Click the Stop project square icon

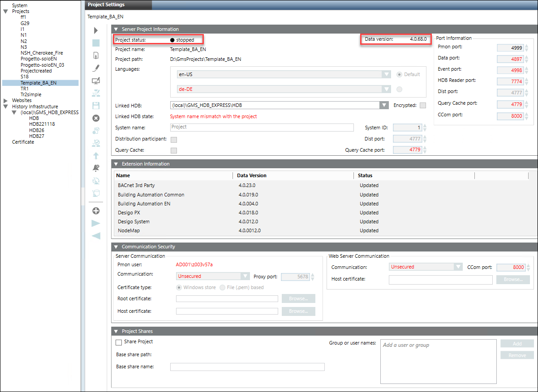pyautogui.click(x=96, y=43)
